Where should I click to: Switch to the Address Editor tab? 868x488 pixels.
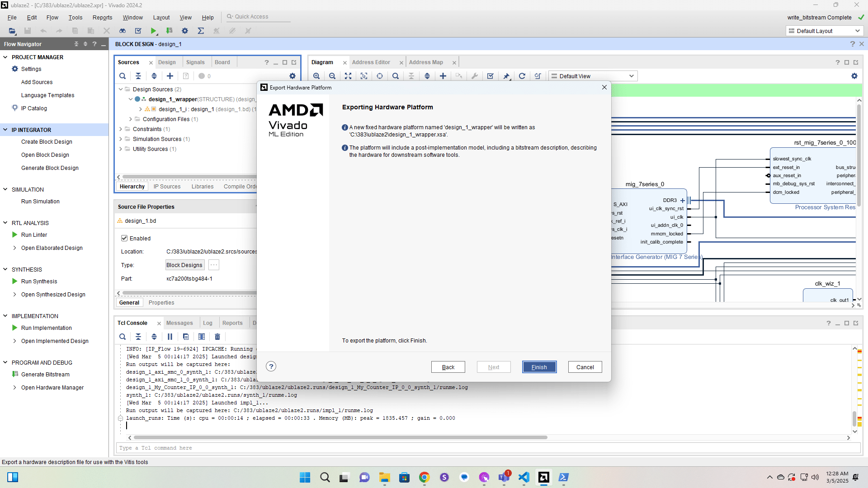tap(371, 62)
